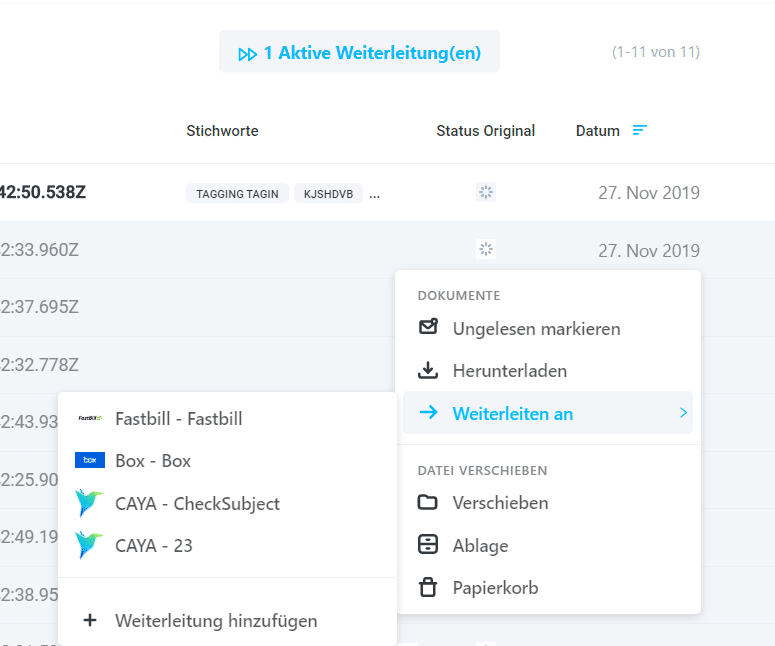Click the folder icon beside Verschieben
The width and height of the screenshot is (775, 646).
click(428, 502)
